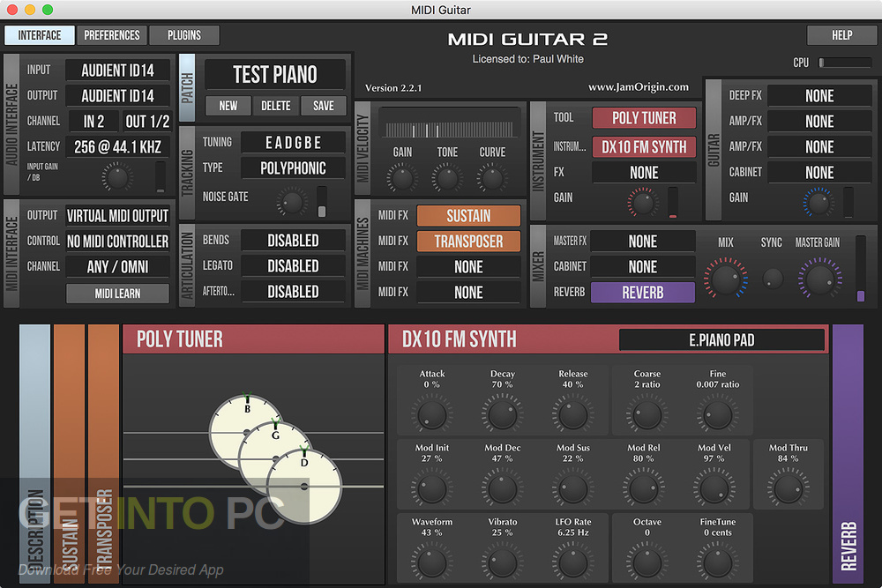
Task: Click the guitar GAIN knob
Action: (x=818, y=203)
